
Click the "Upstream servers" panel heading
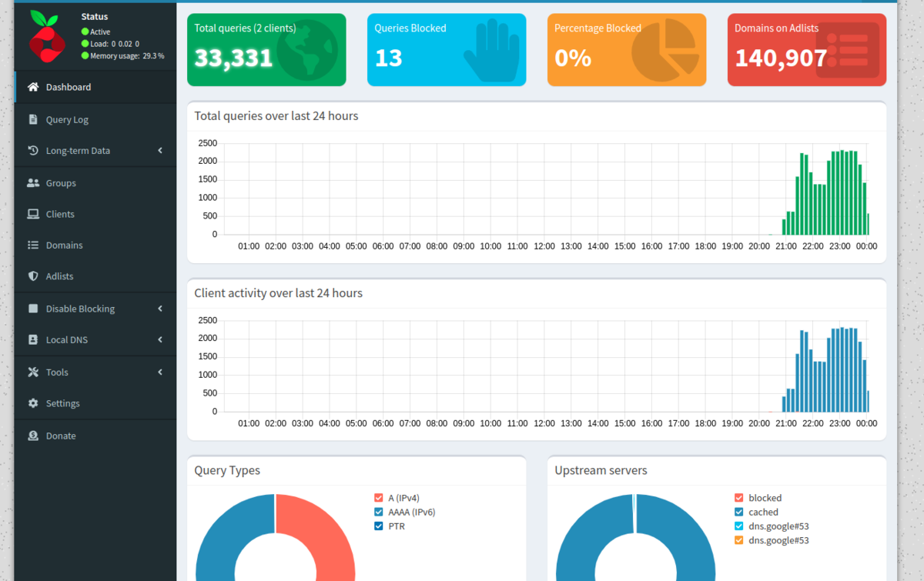(x=601, y=470)
